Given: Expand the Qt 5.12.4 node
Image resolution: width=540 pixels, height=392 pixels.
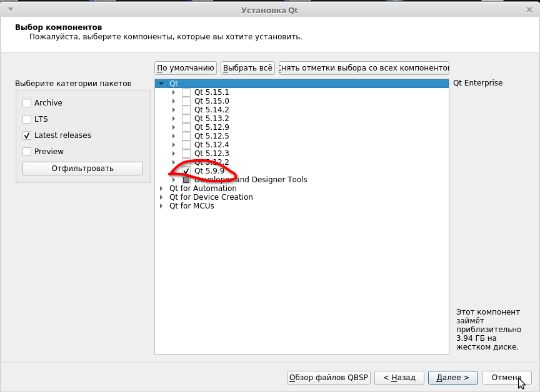Looking at the screenshot, I should [174, 145].
